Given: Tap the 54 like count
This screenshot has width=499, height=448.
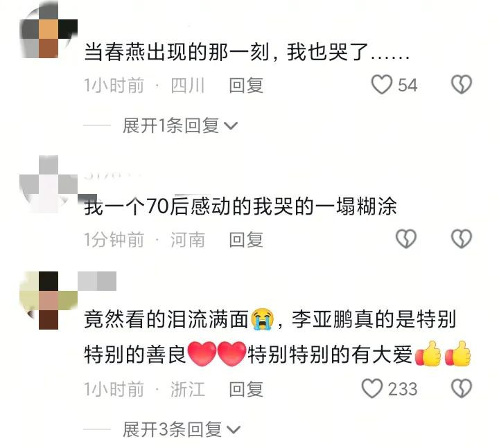Looking at the screenshot, I should point(408,85).
